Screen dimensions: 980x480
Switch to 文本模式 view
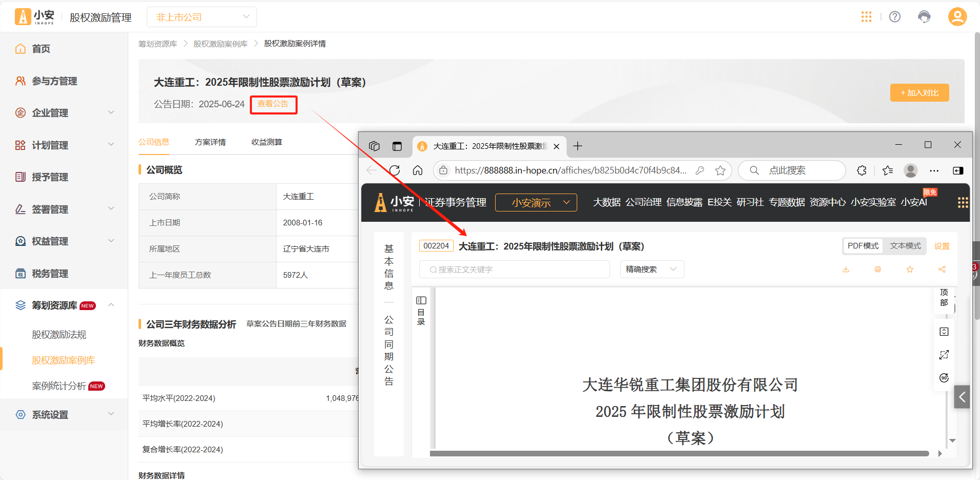[x=905, y=246]
